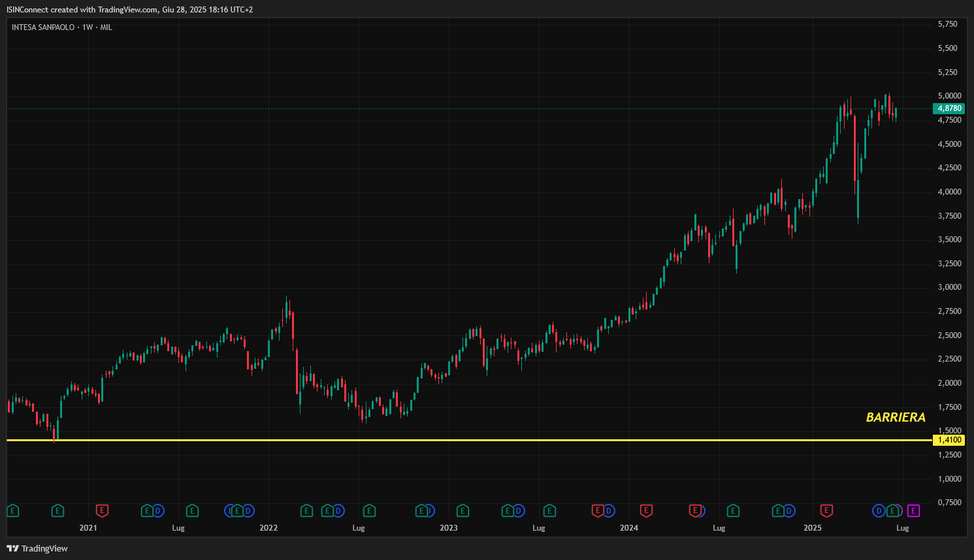Click the green earnings marker after Lug 2022

coord(369,510)
